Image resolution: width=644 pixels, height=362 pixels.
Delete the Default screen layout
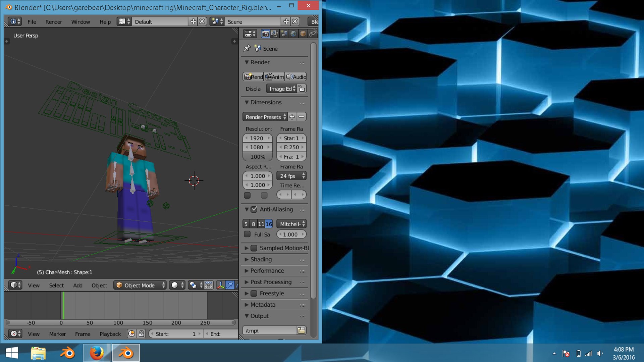click(x=202, y=21)
